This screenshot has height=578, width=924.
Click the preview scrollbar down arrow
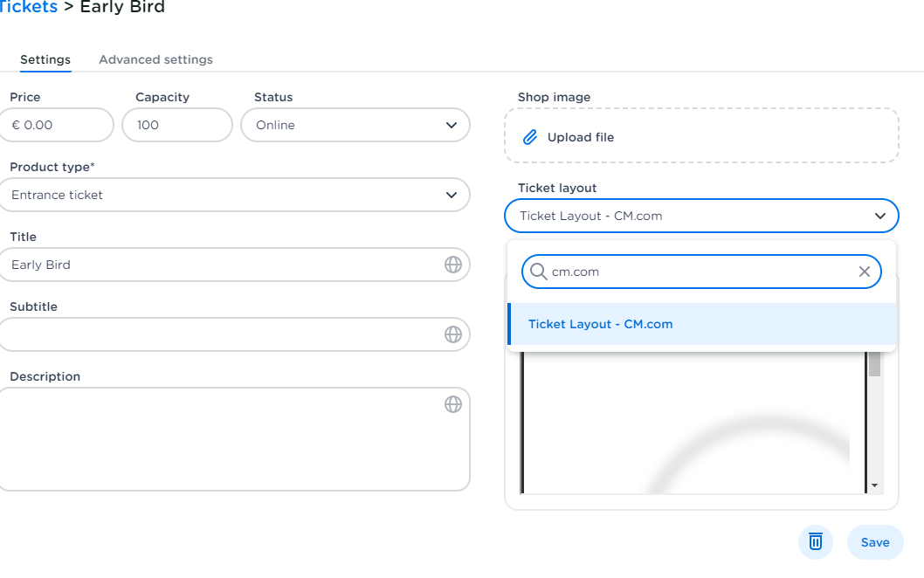(874, 485)
